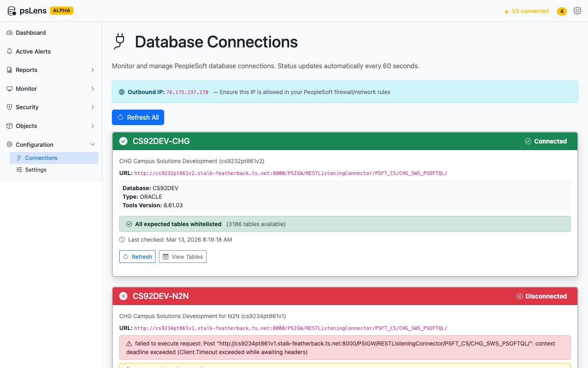This screenshot has width=588, height=368.
Task: Click the CS92DEV-N2N card title
Action: coord(160,296)
